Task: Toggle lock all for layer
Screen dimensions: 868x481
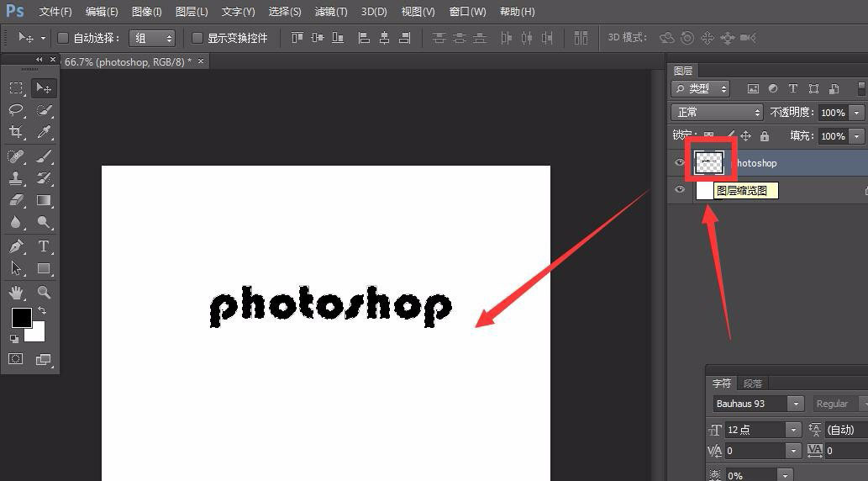Action: pyautogui.click(x=765, y=135)
